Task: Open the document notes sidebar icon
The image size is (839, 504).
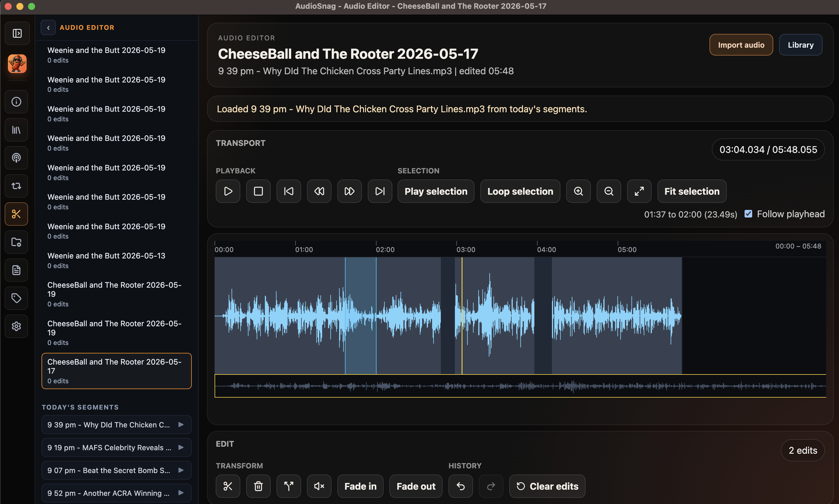Action: [16, 270]
